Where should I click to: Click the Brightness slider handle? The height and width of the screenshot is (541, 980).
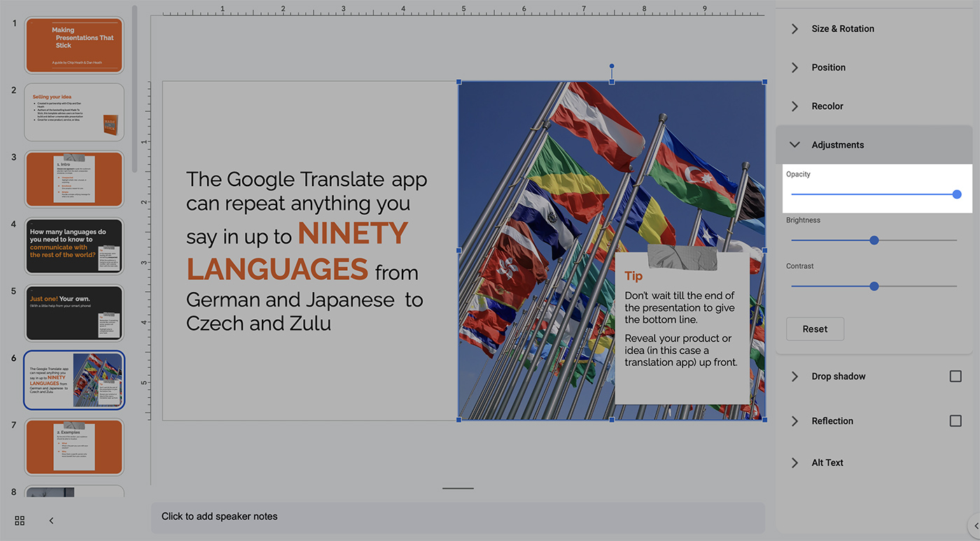pos(874,240)
